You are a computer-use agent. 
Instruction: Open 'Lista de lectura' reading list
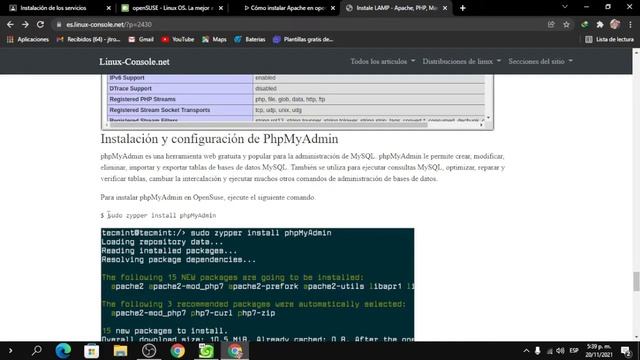[x=609, y=39]
